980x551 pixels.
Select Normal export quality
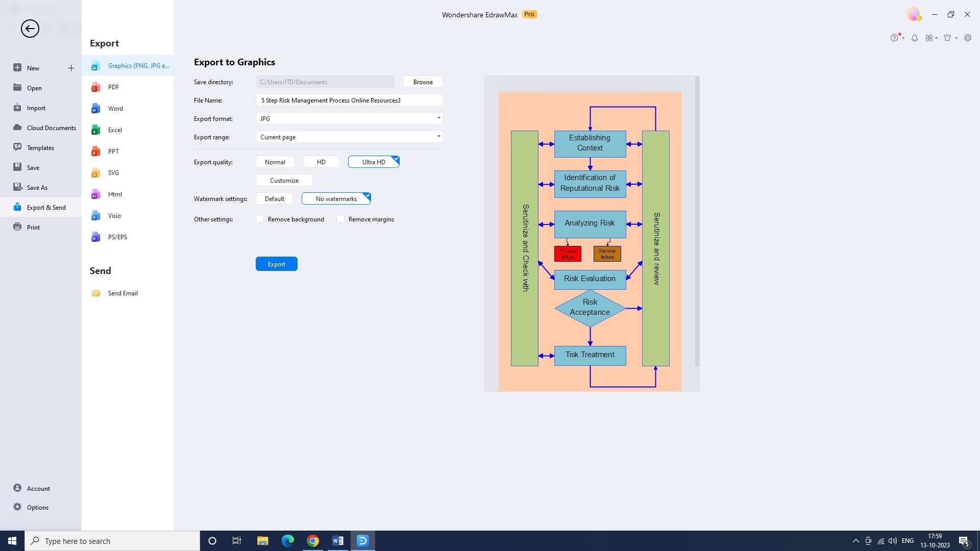pos(275,162)
